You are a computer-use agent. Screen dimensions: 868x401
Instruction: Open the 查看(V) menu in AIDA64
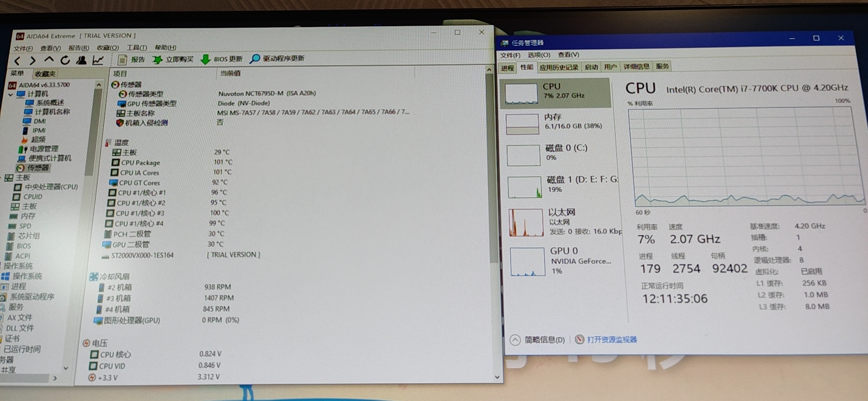51,48
